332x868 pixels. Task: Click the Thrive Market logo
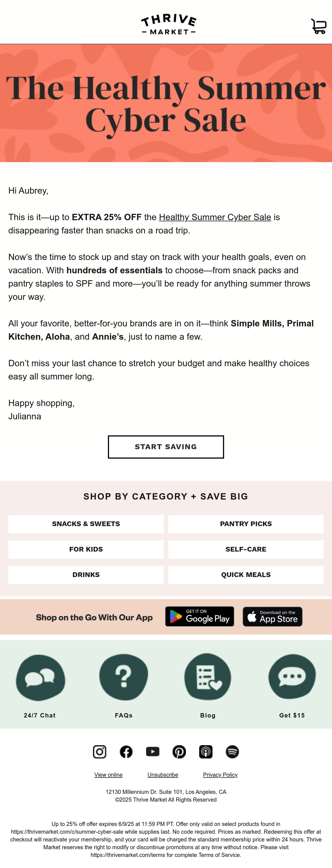tap(168, 25)
